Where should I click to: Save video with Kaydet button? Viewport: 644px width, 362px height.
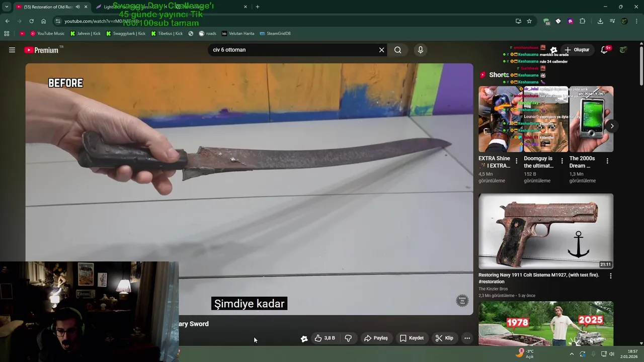point(412,338)
